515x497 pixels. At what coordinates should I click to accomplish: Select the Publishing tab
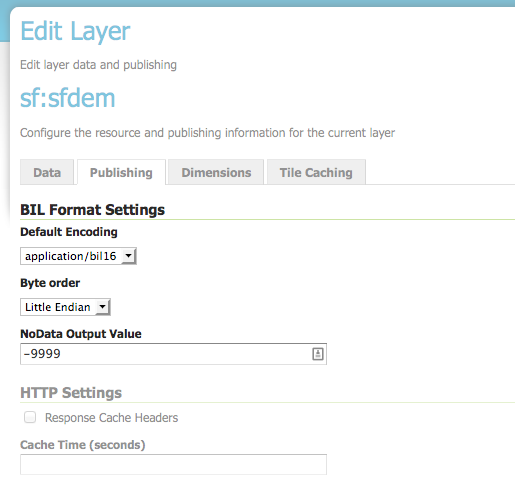(121, 172)
